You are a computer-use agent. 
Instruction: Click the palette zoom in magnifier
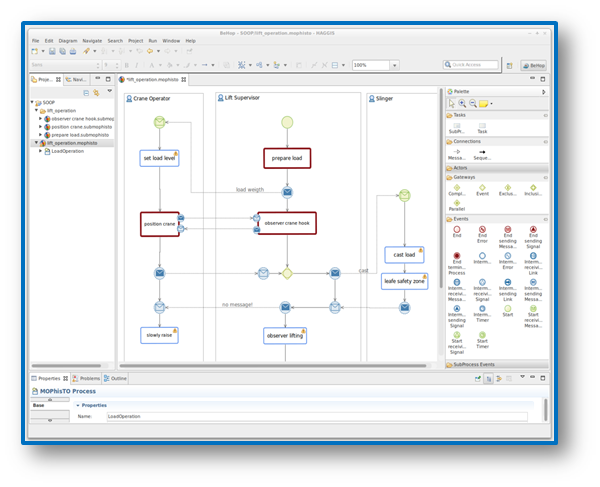tap(462, 102)
